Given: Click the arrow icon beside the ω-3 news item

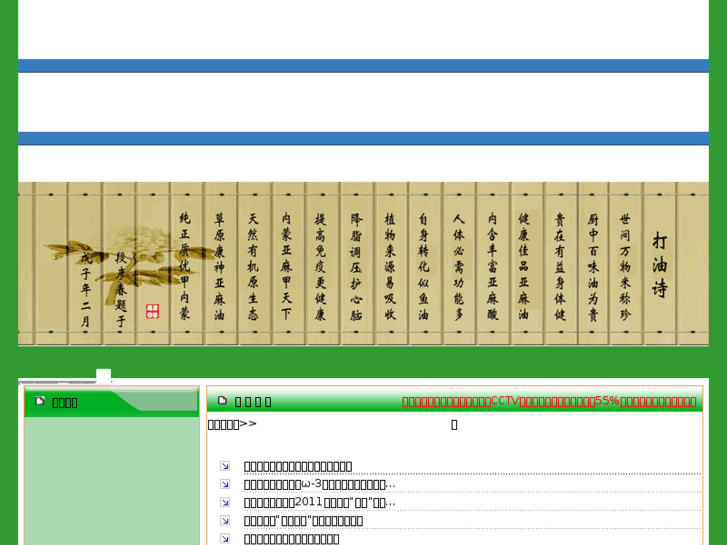Looking at the screenshot, I should (x=225, y=484).
